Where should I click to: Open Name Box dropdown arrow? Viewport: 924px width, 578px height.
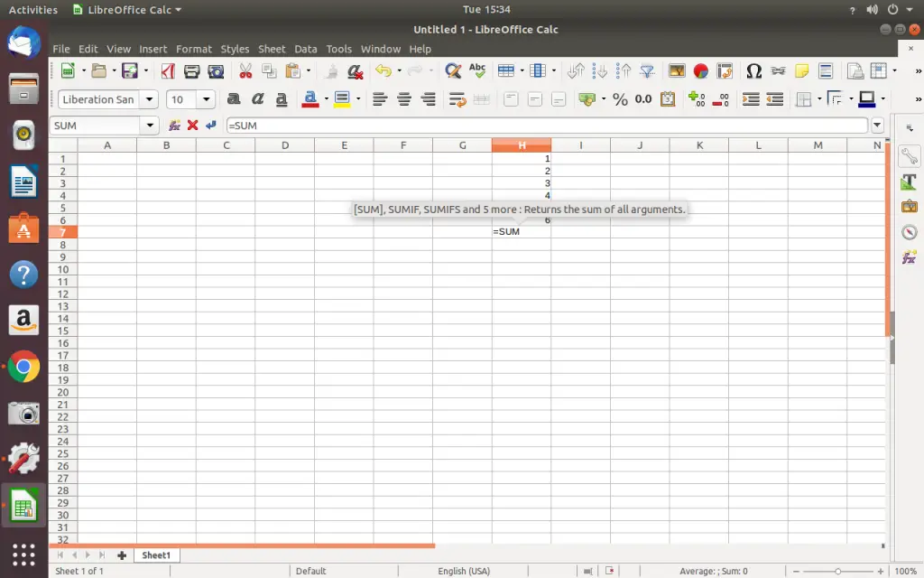(150, 125)
